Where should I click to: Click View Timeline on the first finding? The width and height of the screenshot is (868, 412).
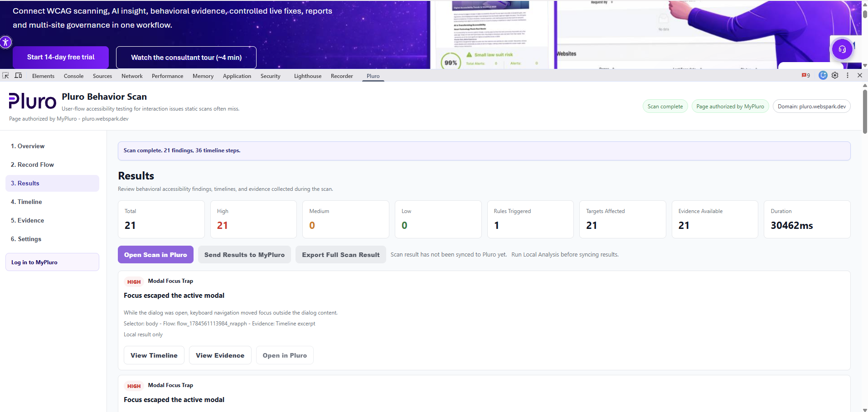[154, 355]
